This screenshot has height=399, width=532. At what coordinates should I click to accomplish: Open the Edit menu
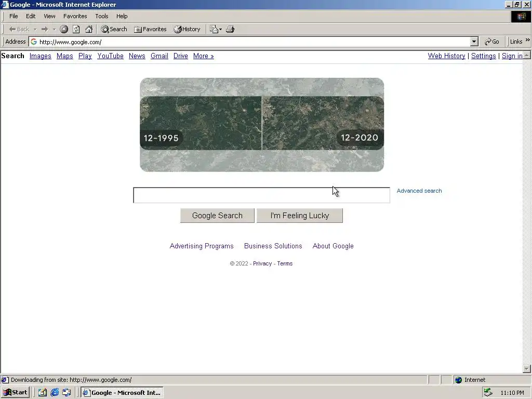pos(31,16)
